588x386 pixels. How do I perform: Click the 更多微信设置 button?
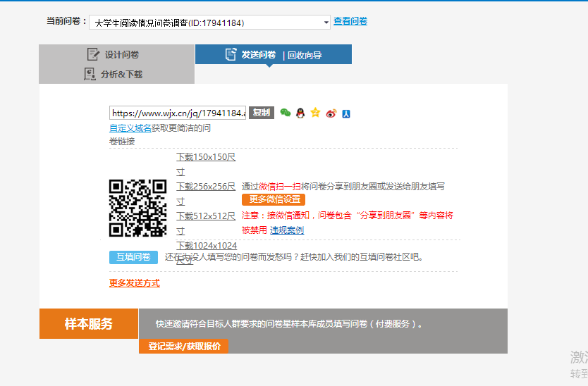274,199
